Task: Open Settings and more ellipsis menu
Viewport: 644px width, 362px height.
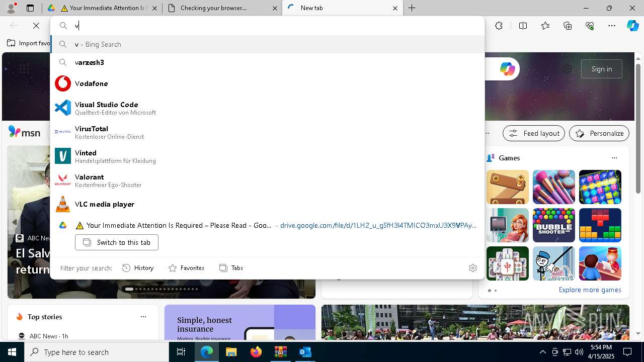Action: (x=612, y=26)
